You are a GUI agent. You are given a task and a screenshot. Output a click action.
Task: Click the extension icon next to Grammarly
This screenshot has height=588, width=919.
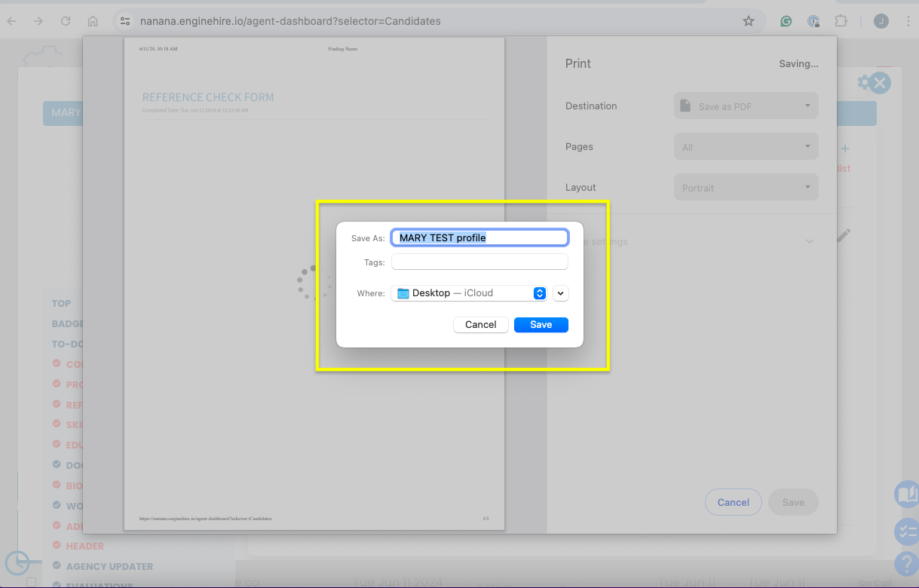[x=813, y=21]
